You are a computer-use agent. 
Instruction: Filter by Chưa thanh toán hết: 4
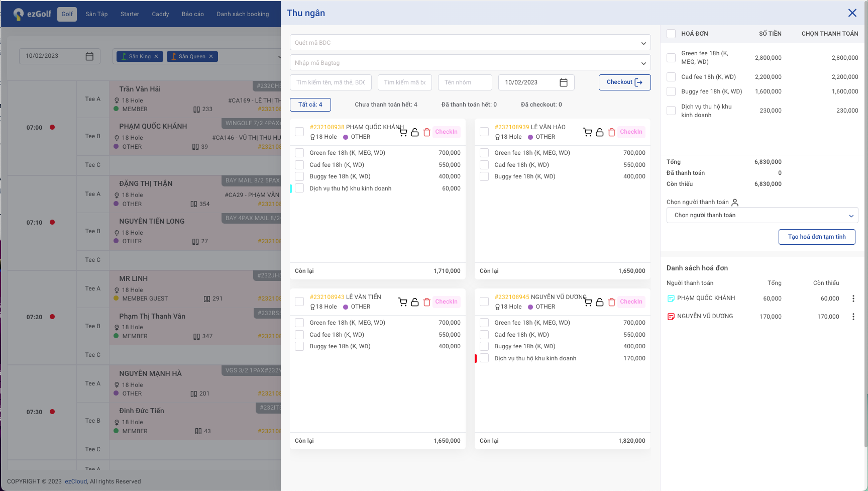(386, 105)
